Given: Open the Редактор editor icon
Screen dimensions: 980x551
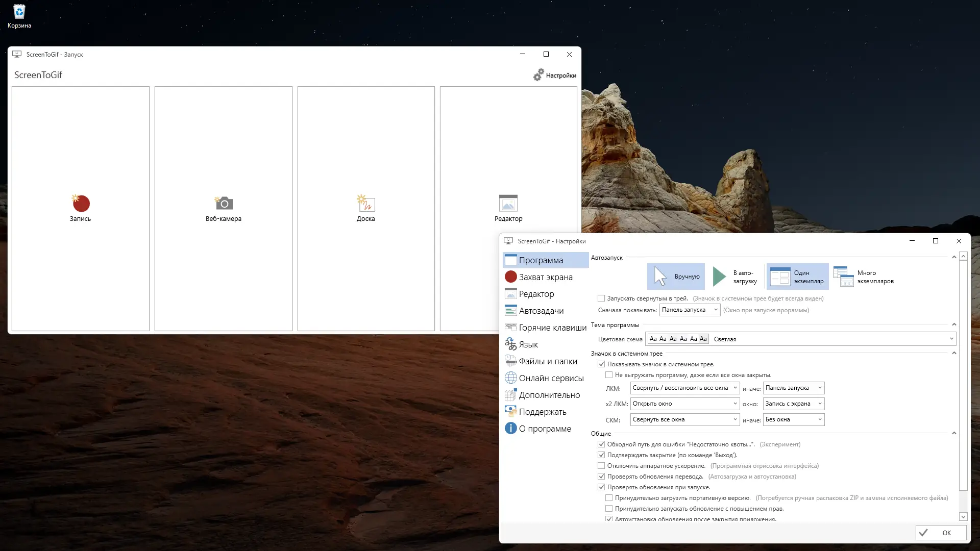Looking at the screenshot, I should (508, 204).
